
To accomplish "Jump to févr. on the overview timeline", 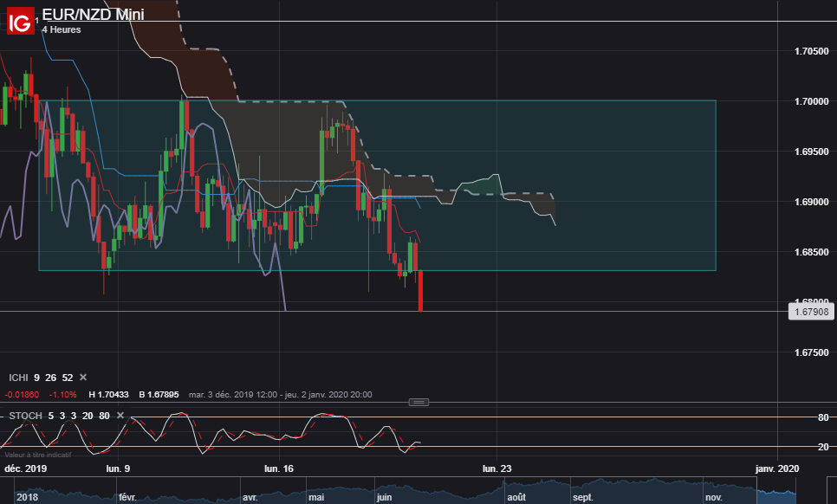I will [127, 497].
